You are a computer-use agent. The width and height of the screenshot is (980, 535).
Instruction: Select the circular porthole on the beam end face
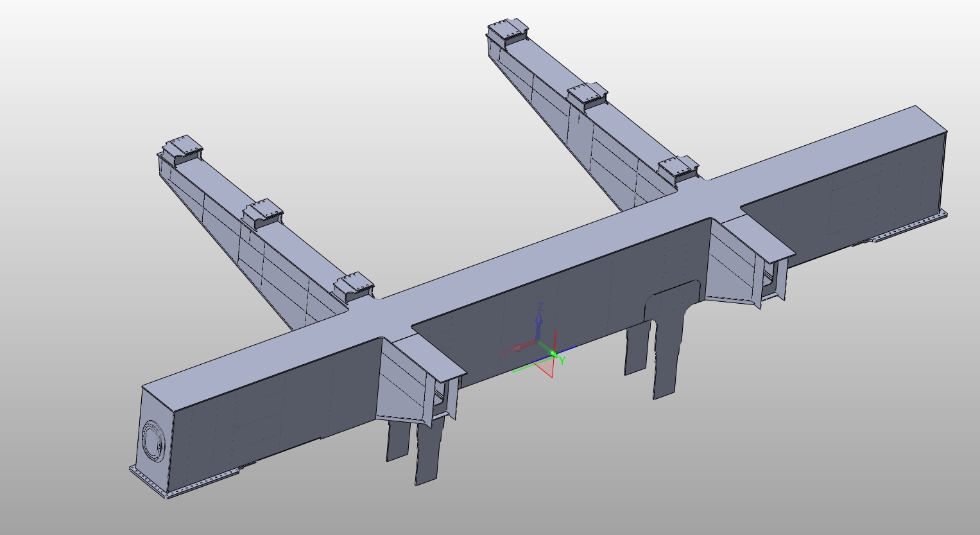coord(154,441)
